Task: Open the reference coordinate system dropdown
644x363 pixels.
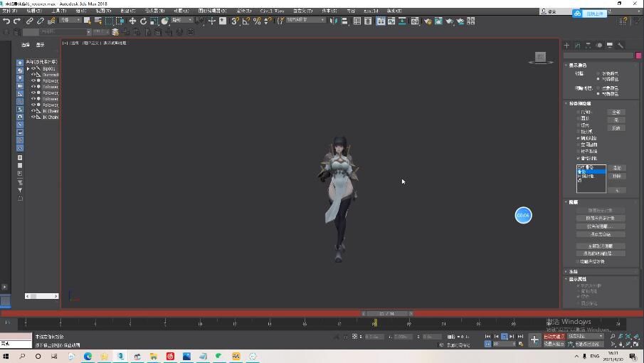Action: coord(182,20)
